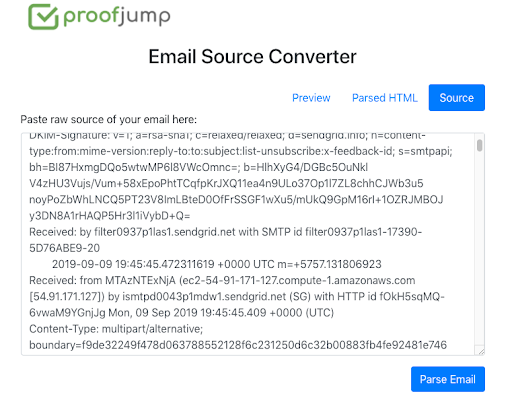Click the 'Paste raw source' label
The image size is (512, 402).
click(108, 119)
